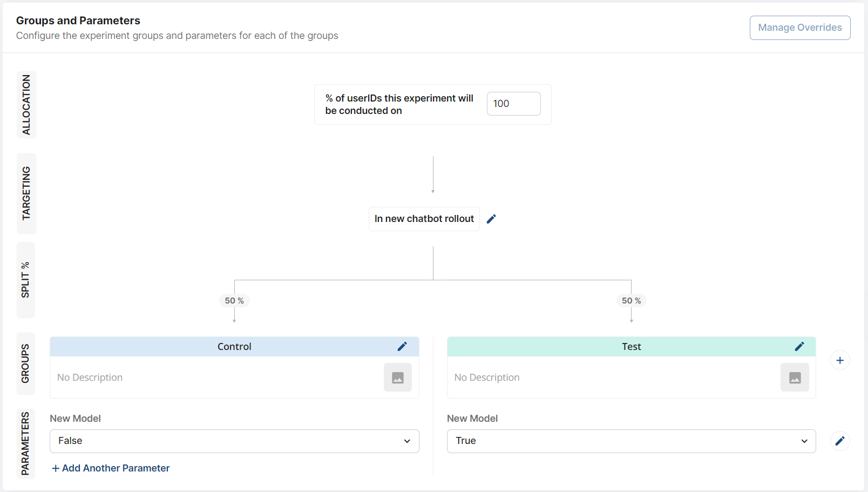868x492 pixels.
Task: Edit the targeting rule using the pencil icon
Action: (x=491, y=219)
